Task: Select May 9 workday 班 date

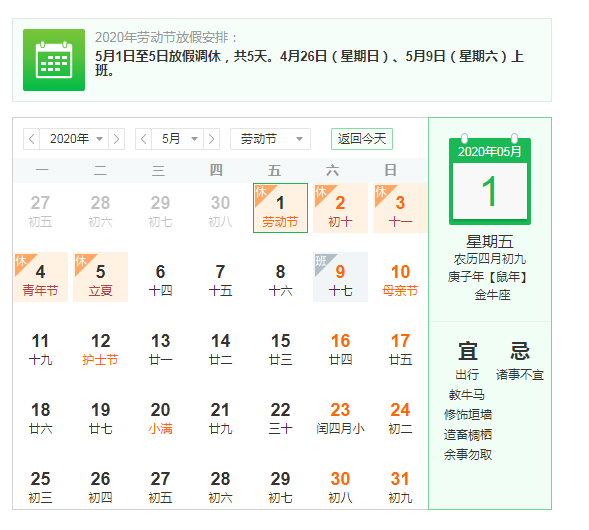Action: (340, 277)
